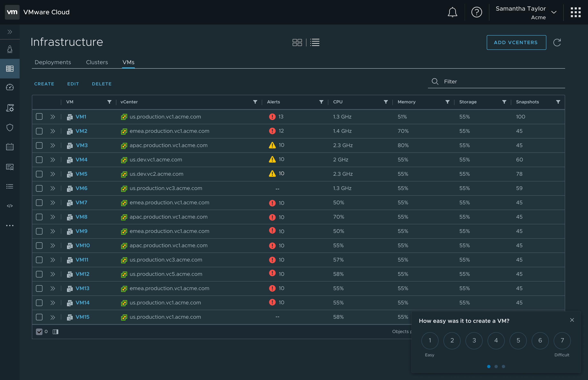Filter the CPU column

coord(386,102)
